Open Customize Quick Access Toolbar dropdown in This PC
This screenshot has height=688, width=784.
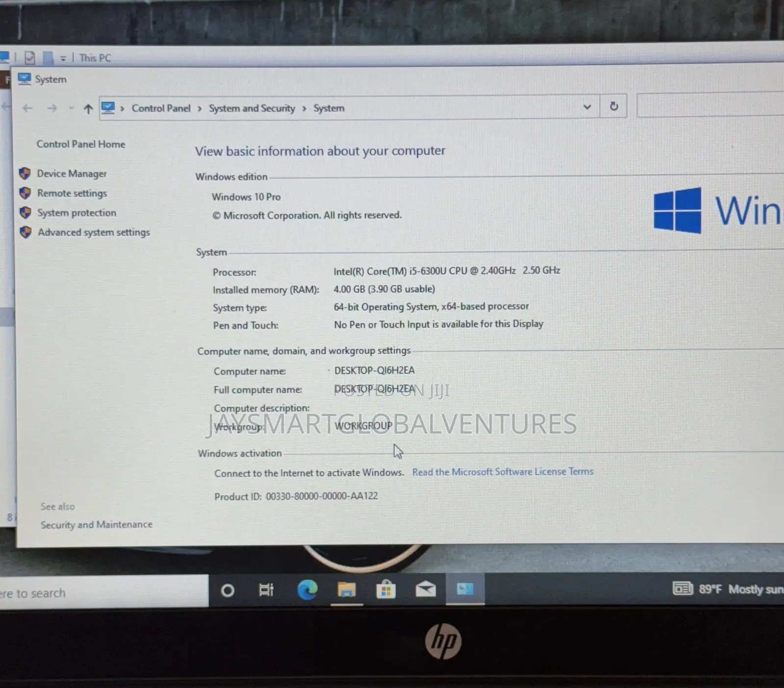pos(63,58)
